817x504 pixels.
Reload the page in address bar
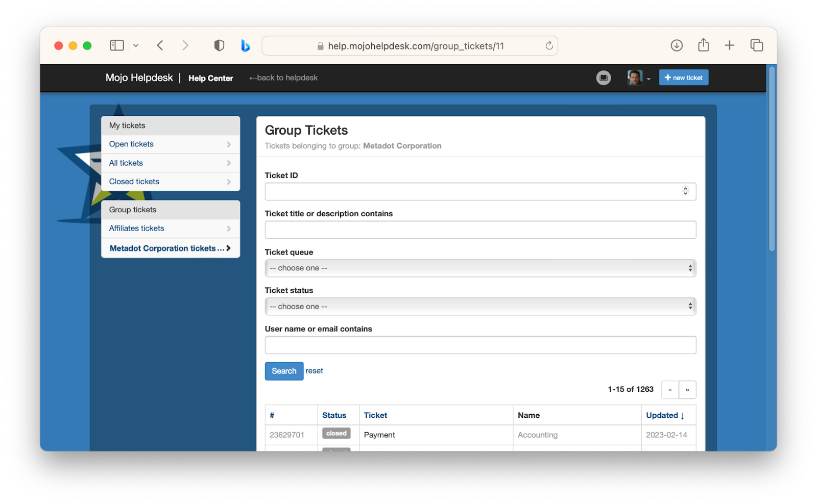click(549, 45)
